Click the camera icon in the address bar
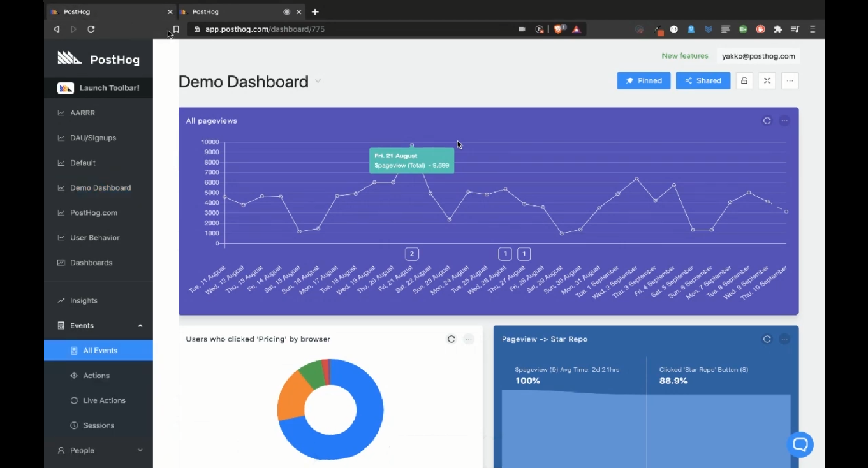Viewport: 868px width, 468px height. [522, 29]
